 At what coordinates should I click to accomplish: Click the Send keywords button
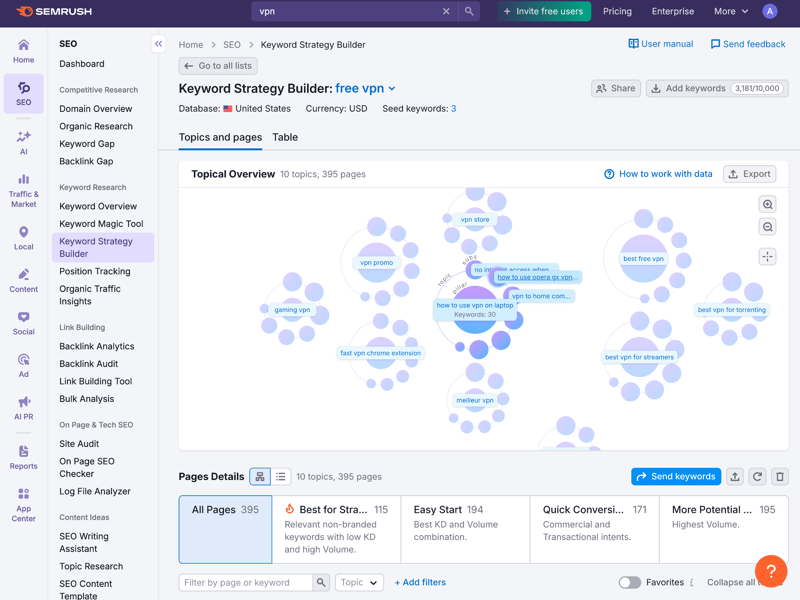click(x=676, y=477)
